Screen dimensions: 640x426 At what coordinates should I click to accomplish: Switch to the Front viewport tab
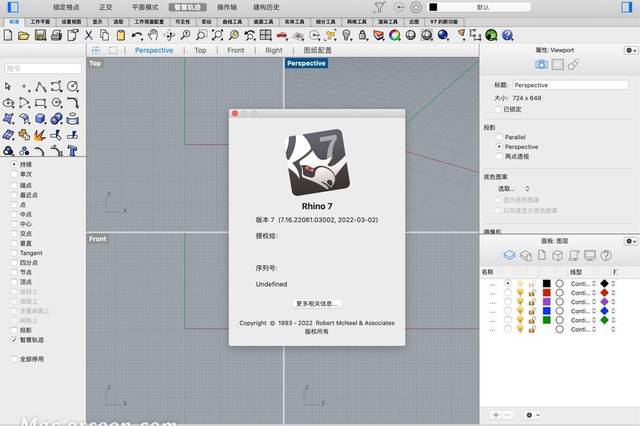(236, 50)
